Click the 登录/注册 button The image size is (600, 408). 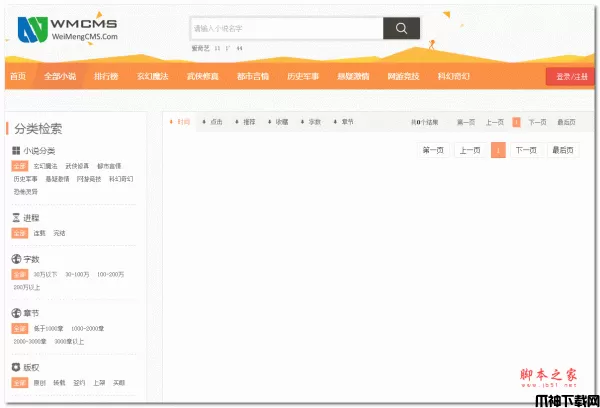tap(569, 77)
